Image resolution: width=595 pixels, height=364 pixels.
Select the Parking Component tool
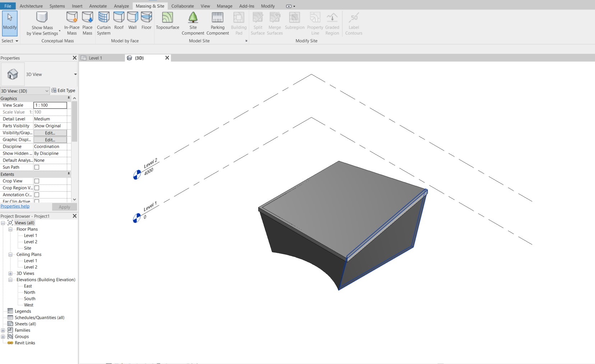pos(217,22)
